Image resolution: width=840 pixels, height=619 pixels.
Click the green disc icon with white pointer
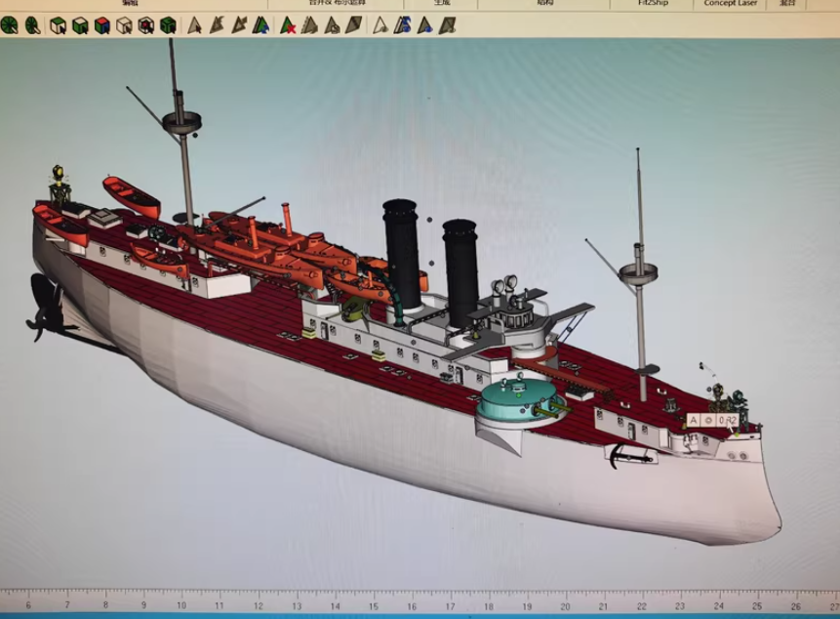[10, 25]
